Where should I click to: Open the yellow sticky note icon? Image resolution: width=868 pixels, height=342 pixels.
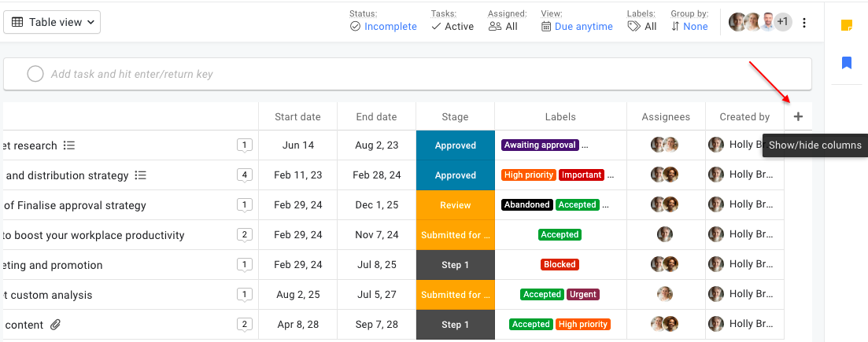(847, 26)
